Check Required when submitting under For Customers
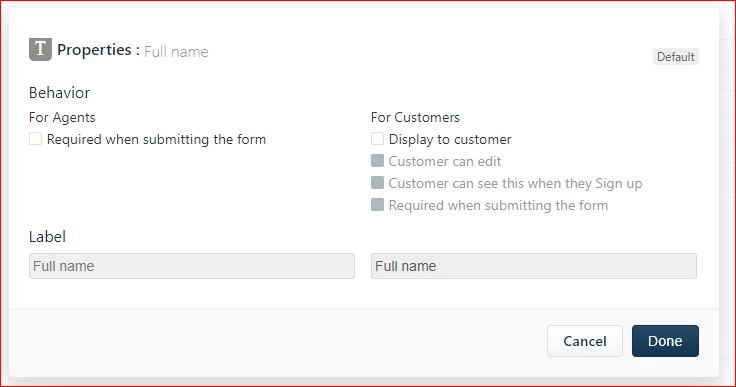Screen dimensions: 736x387 coord(377,205)
